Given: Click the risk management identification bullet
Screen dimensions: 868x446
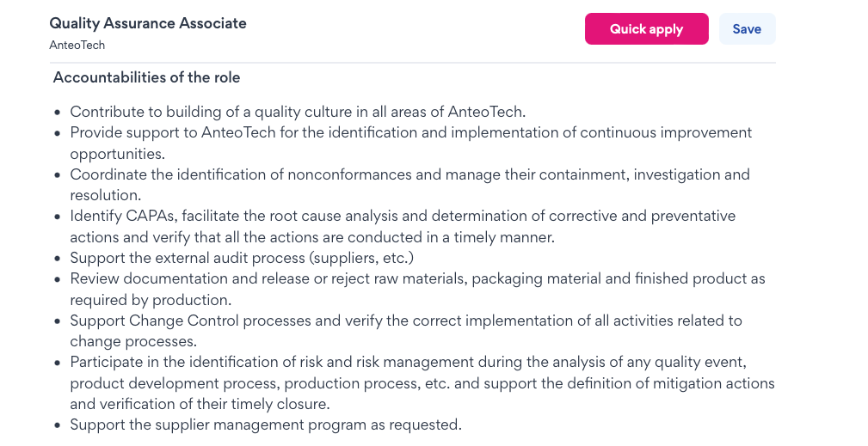Looking at the screenshot, I should click(x=422, y=383).
